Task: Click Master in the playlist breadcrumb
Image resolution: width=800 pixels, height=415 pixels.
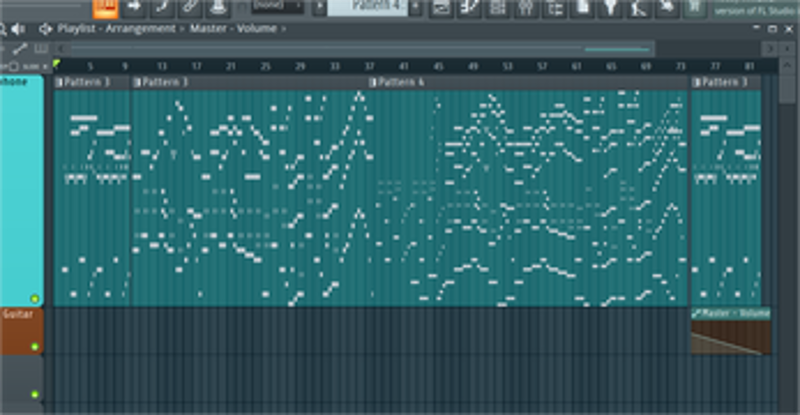Action: coord(209,29)
